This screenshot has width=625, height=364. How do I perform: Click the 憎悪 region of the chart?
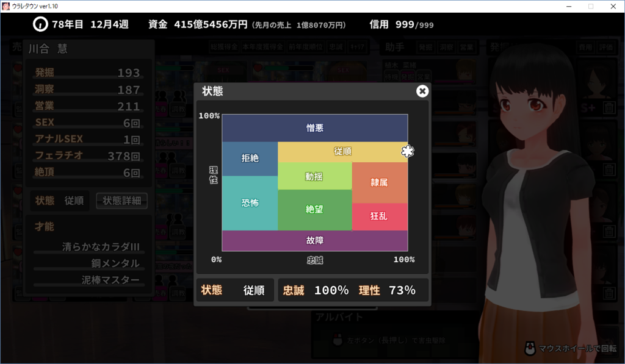pos(315,128)
